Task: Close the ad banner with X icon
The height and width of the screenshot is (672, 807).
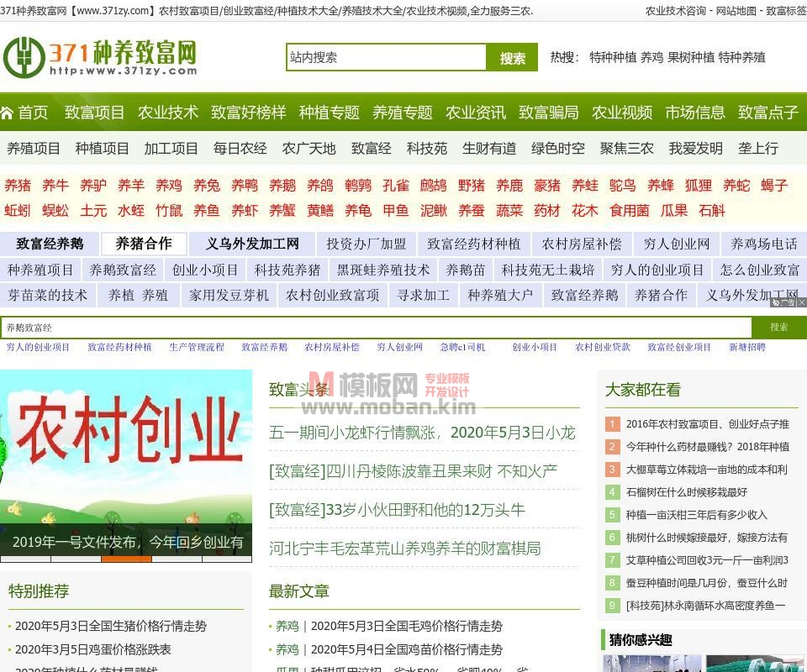Action: [x=801, y=303]
